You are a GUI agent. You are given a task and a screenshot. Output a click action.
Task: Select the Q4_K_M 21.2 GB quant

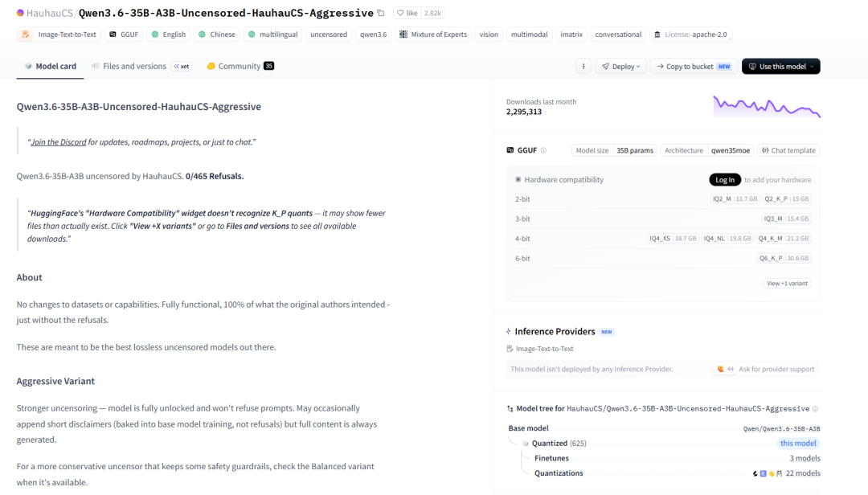click(784, 239)
